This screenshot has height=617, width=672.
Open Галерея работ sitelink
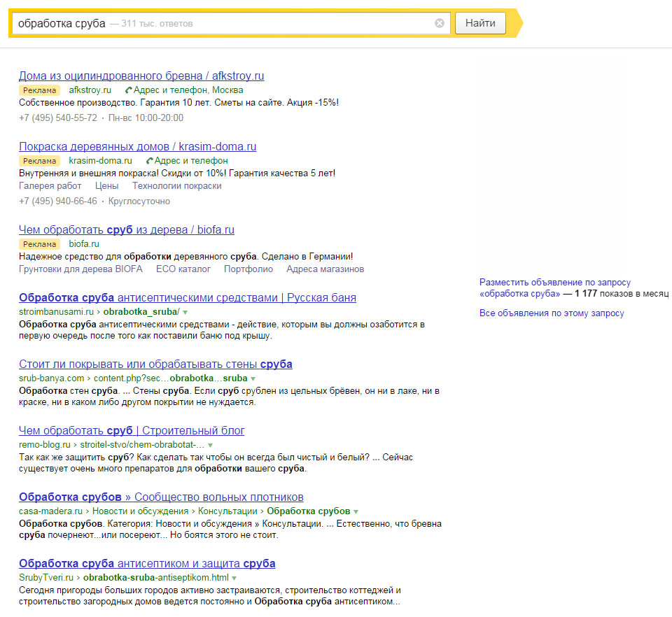pos(50,186)
